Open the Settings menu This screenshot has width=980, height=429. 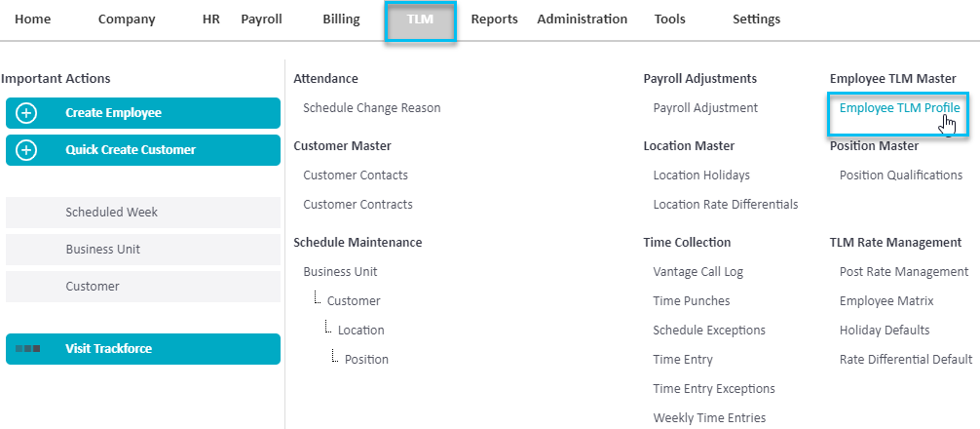(x=756, y=19)
